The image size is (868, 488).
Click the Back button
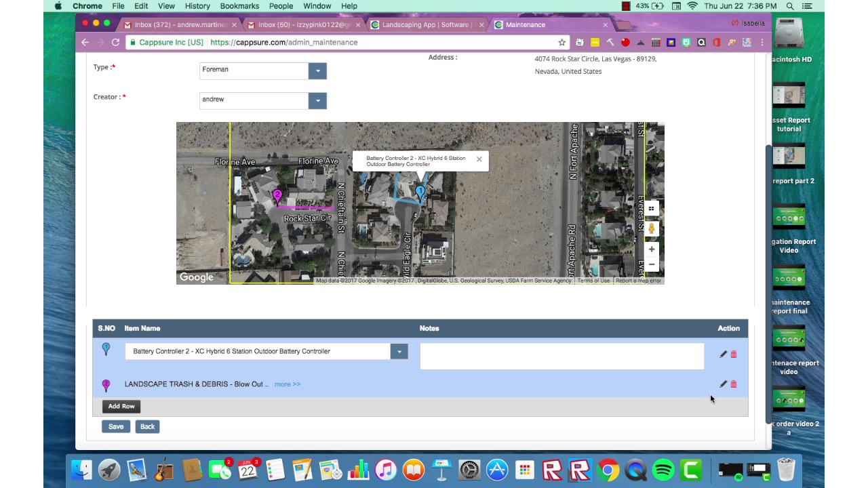tap(147, 426)
